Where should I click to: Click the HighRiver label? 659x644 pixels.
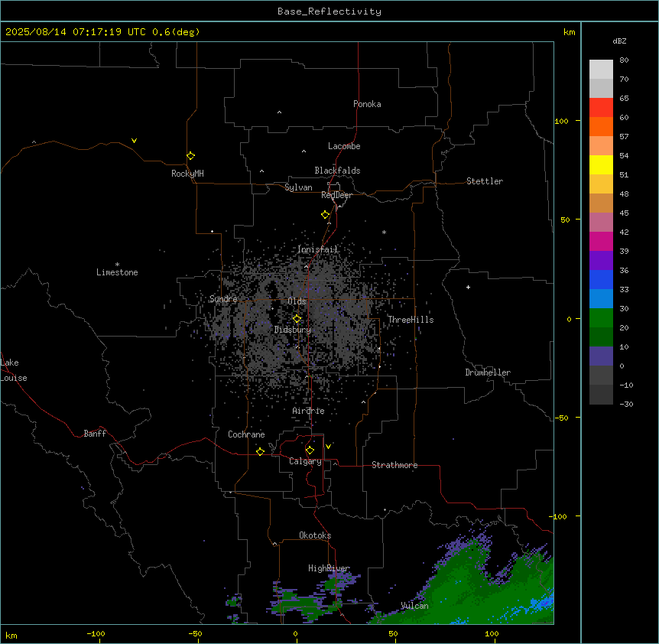329,568
